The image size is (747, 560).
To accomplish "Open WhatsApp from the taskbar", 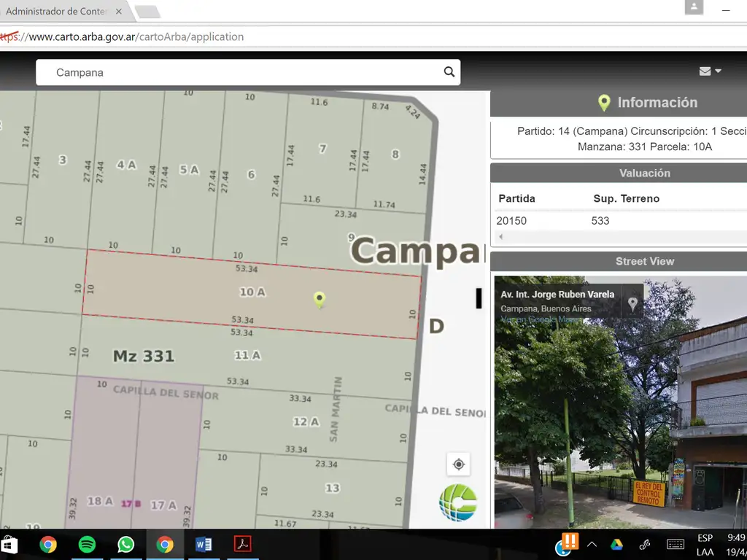I will [125, 545].
